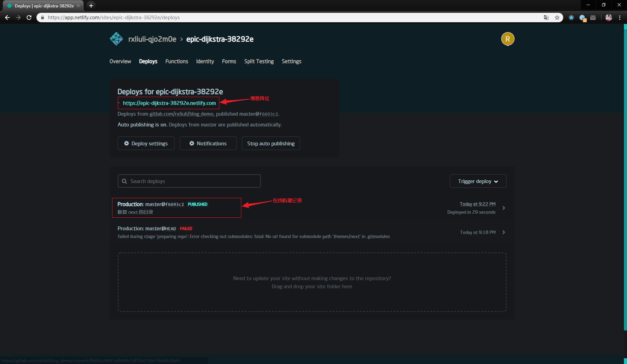Click the FAILED status badge
This screenshot has width=627, height=364.
point(186,229)
